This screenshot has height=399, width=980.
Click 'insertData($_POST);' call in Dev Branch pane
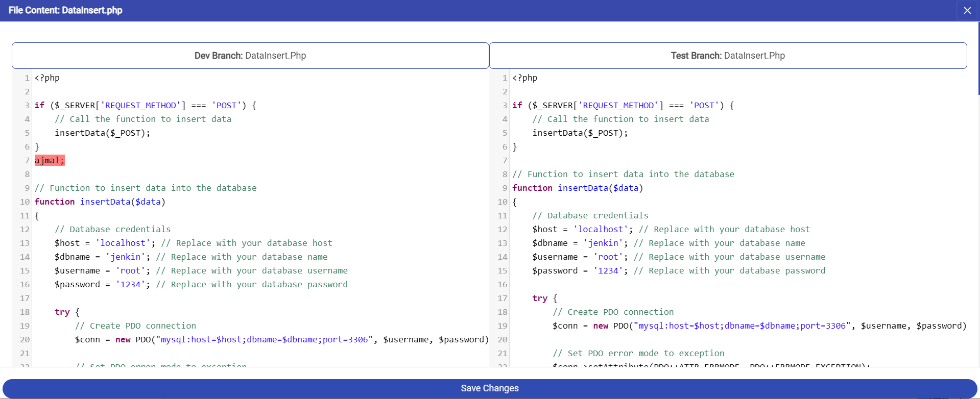pyautogui.click(x=102, y=133)
